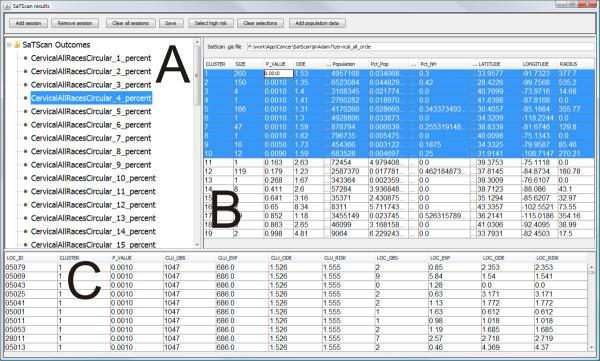This screenshot has width=600, height=361.
Task: Click the Clear selections button
Action: pyautogui.click(x=260, y=23)
